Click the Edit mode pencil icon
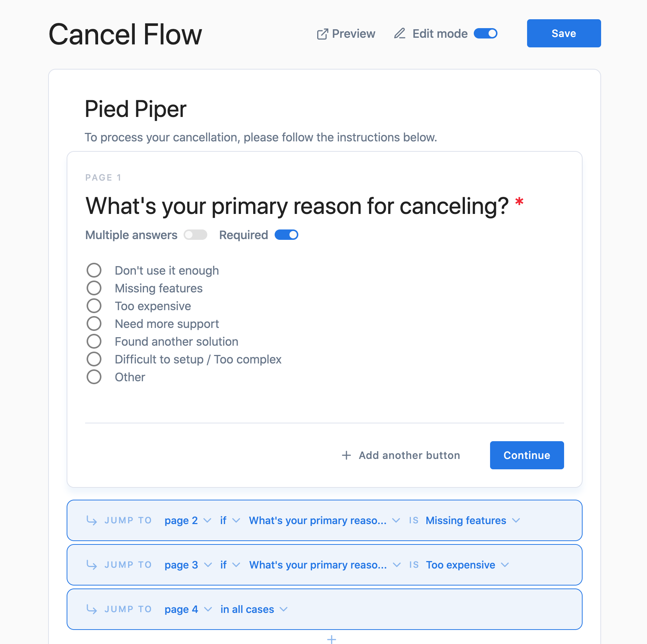The image size is (647, 644). pos(399,34)
